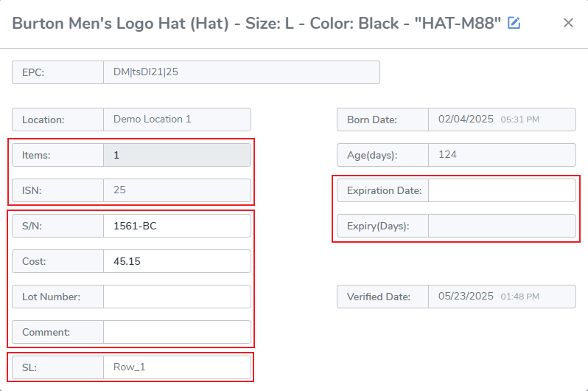Image resolution: width=588 pixels, height=391 pixels.
Task: Click the 'SL:' label
Action: coord(29,367)
